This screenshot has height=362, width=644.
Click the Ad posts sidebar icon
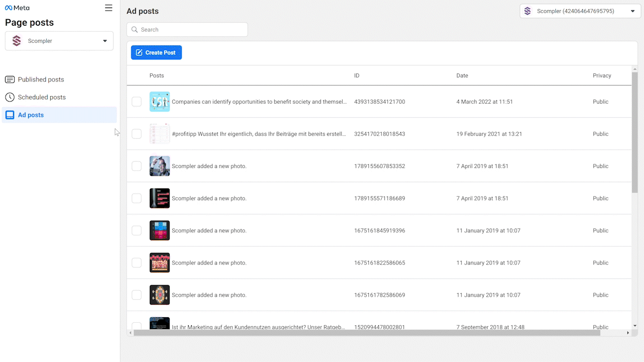click(10, 115)
